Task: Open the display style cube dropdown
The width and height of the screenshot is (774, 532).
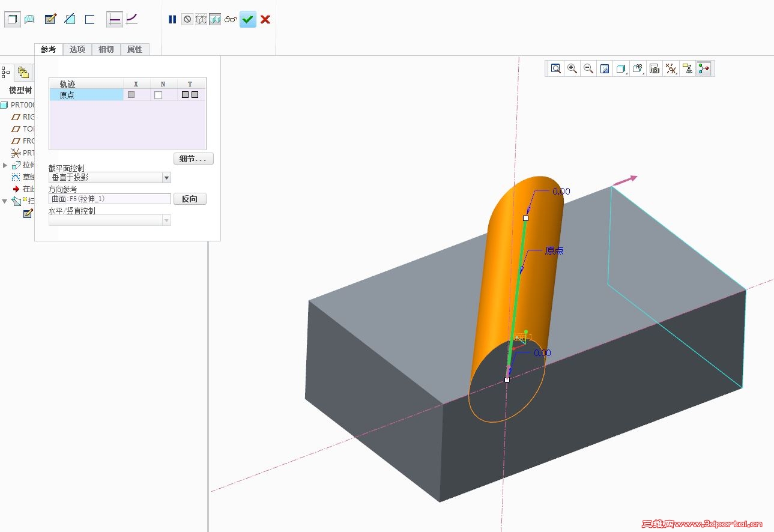Action: [621, 68]
